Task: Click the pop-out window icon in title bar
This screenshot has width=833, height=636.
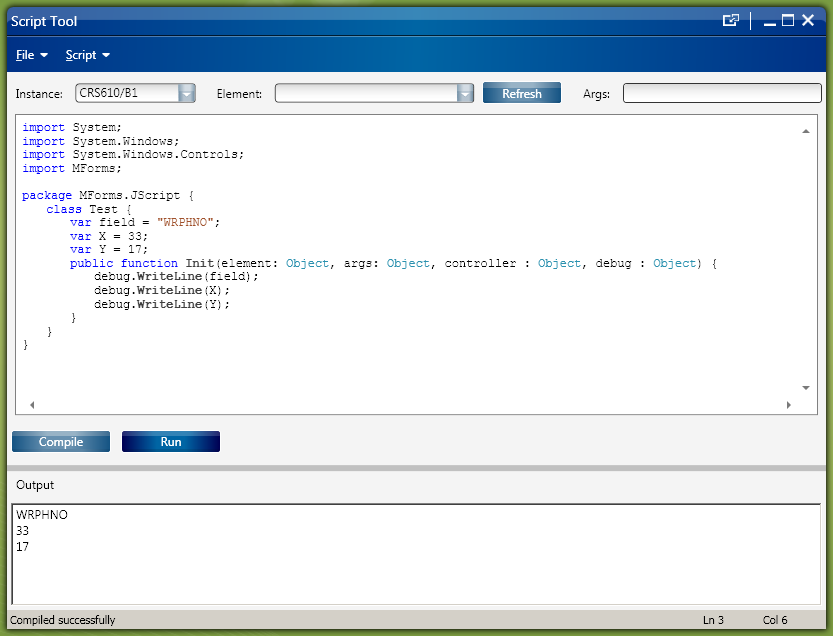Action: pos(731,20)
